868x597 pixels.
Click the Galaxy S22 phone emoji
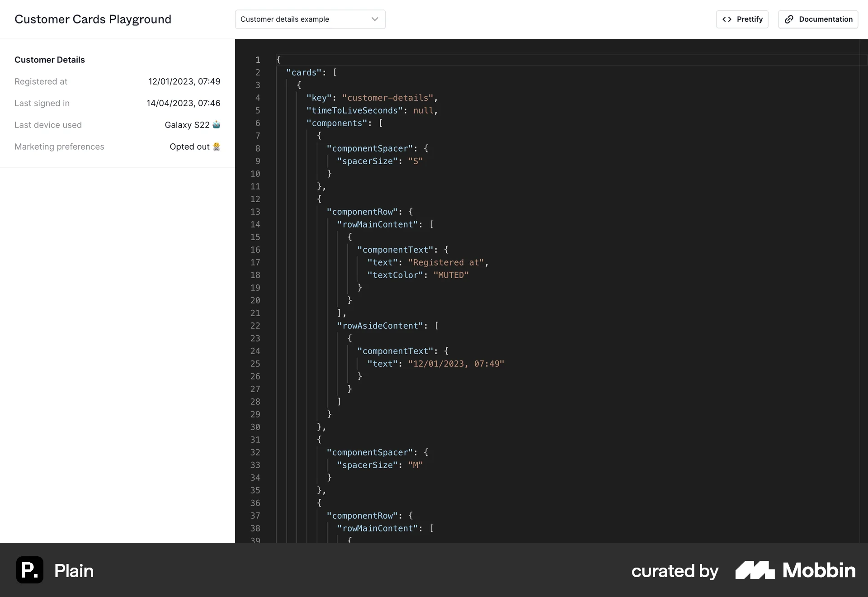[217, 125]
